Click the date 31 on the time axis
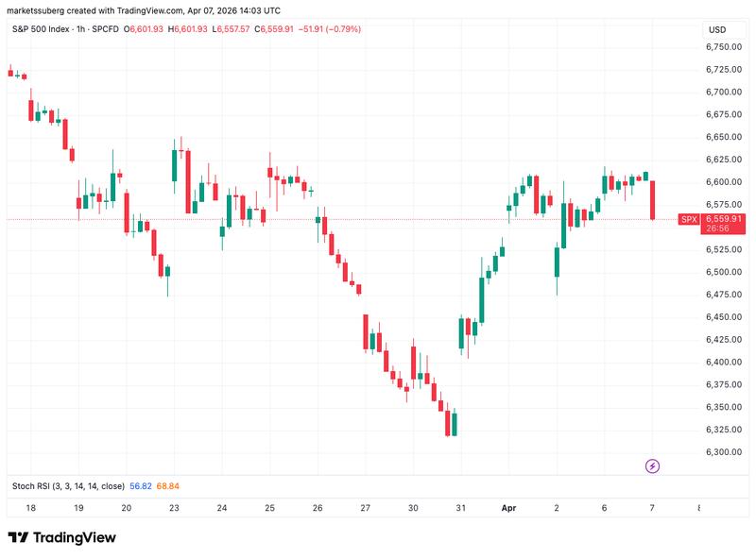 click(x=460, y=507)
